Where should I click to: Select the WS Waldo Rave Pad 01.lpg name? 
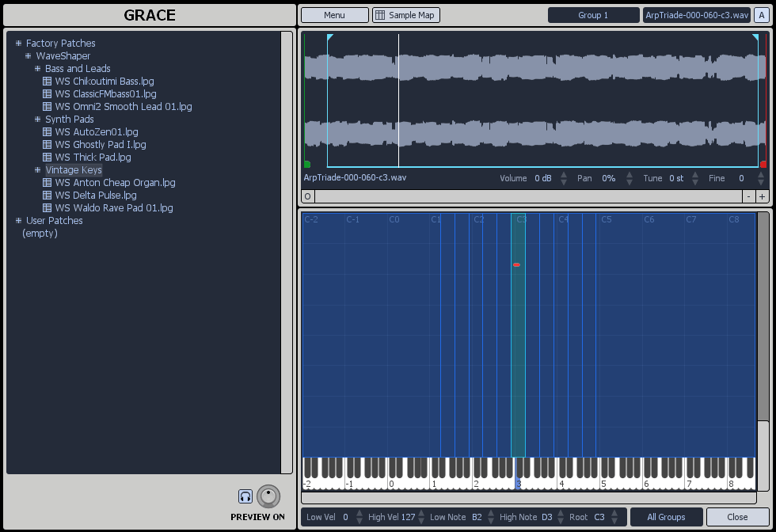(114, 208)
